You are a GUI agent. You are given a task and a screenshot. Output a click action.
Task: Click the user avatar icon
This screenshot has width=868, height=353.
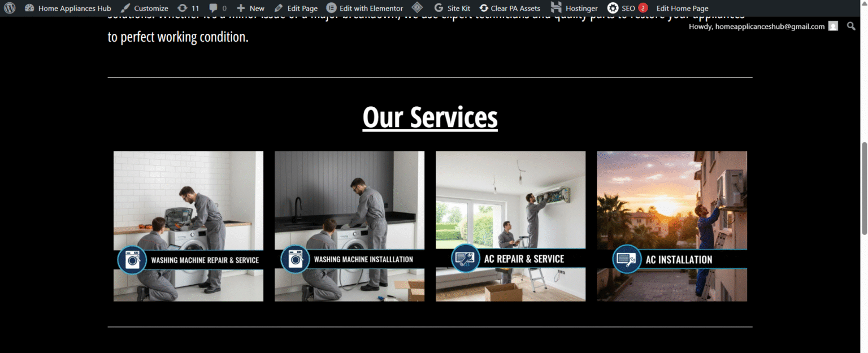[833, 26]
